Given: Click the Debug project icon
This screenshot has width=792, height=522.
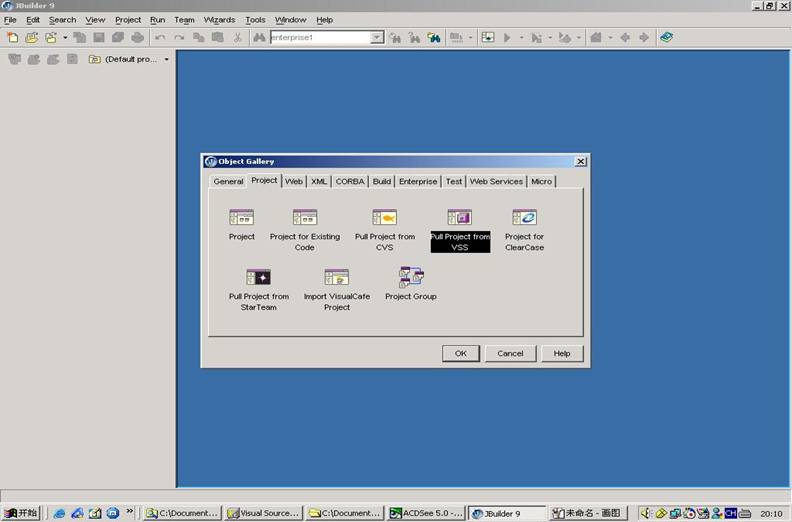Looking at the screenshot, I should coord(536,37).
